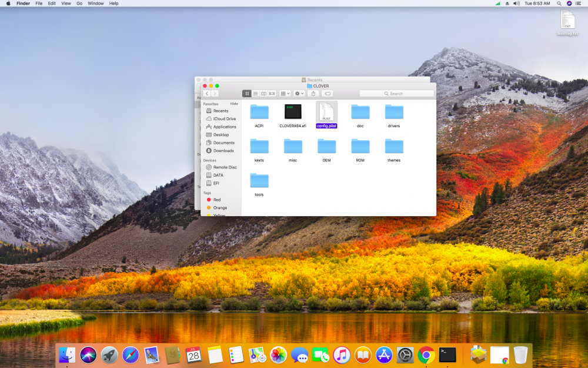This screenshot has width=588, height=368.
Task: Close the CLOVER Finder window
Action: pyautogui.click(x=205, y=86)
